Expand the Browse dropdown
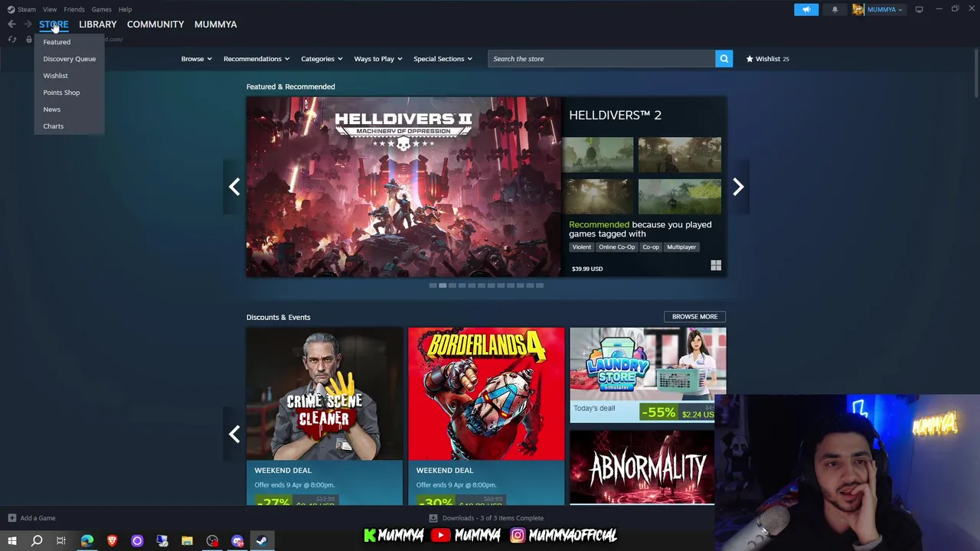Viewport: 980px width, 551px height. coord(196,59)
